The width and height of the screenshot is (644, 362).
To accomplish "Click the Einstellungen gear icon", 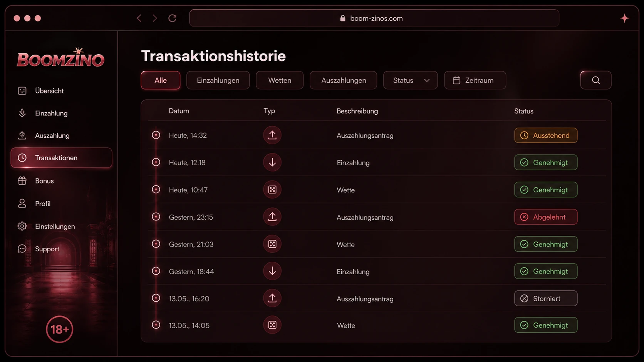I will pos(22,226).
